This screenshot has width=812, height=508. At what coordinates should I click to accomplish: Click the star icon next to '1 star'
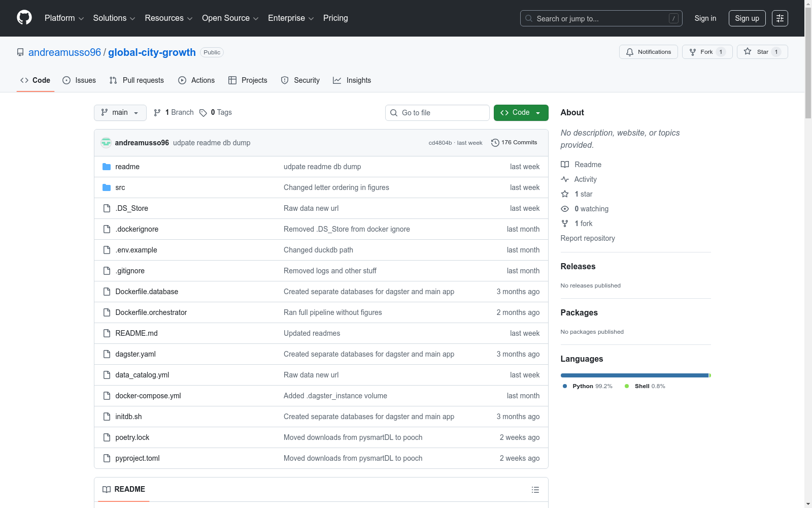click(x=565, y=194)
